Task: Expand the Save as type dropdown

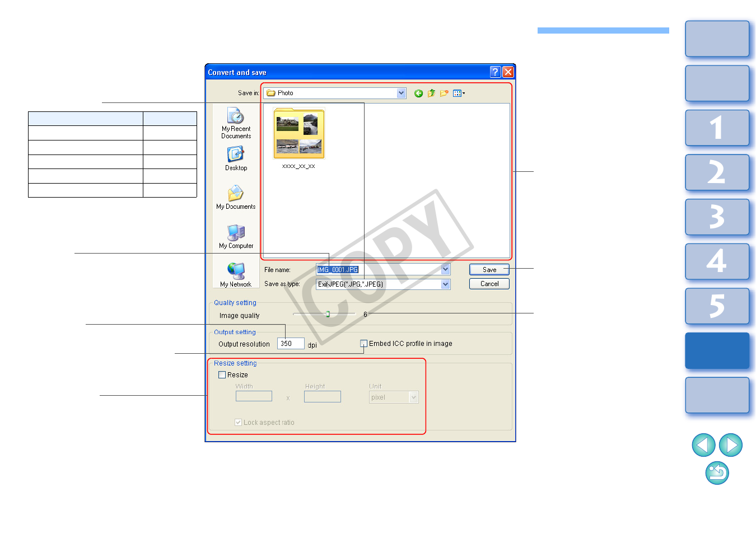Action: coord(445,284)
